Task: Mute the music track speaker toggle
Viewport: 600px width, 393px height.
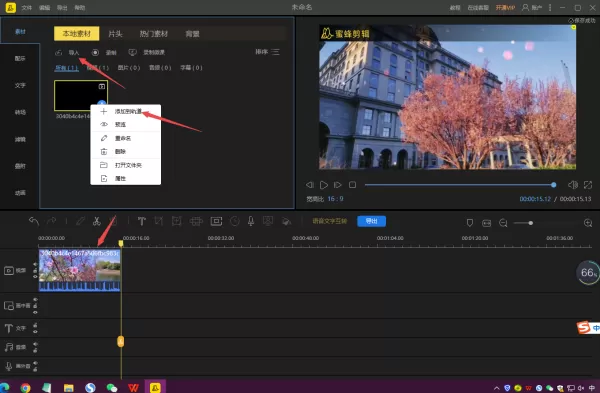Action: (35, 344)
